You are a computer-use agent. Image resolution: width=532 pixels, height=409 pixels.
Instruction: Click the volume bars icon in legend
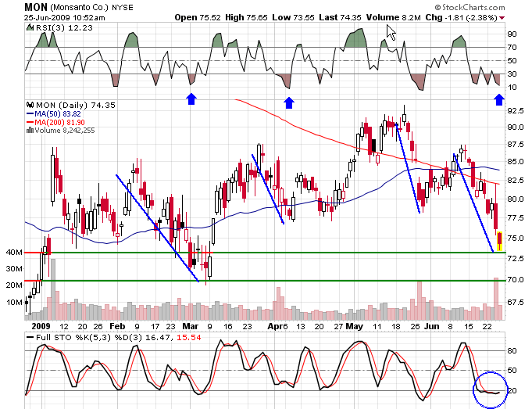coord(30,130)
